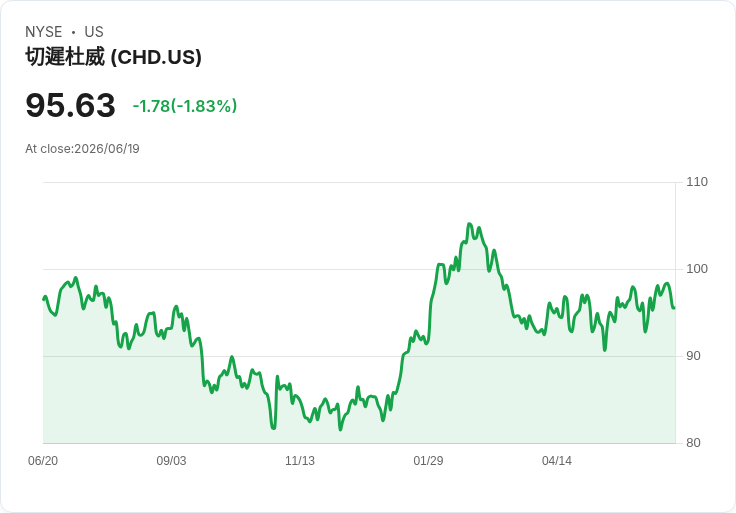This screenshot has height=513, width=736.
Task: Click the 80 price level on y-axis
Action: pos(693,443)
